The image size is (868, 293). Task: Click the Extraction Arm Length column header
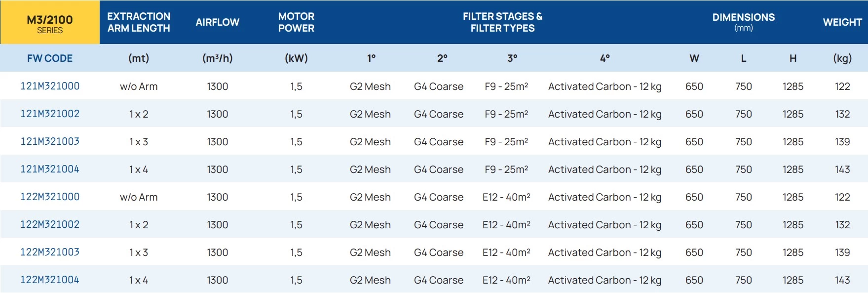click(x=139, y=22)
